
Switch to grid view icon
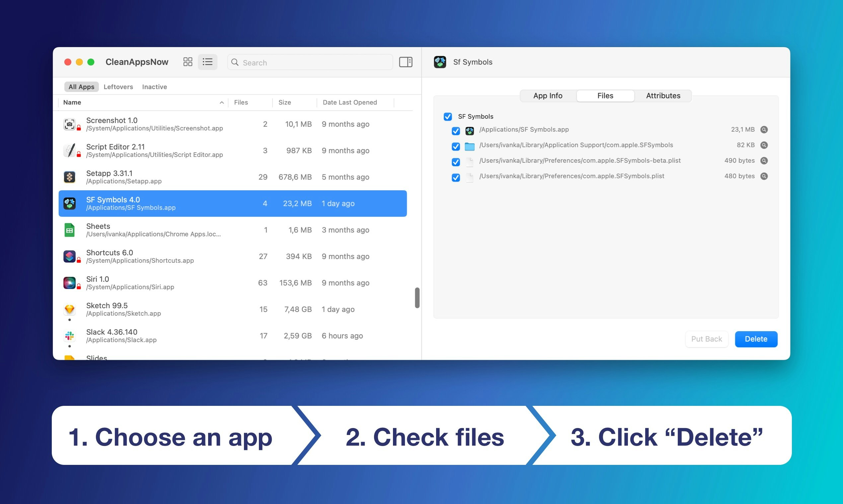[188, 62]
